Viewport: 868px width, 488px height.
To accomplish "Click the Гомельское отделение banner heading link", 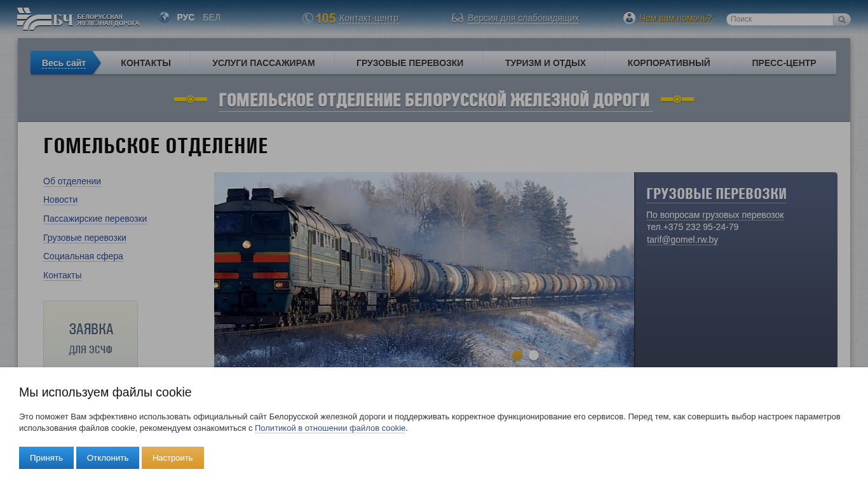I will 434,100.
